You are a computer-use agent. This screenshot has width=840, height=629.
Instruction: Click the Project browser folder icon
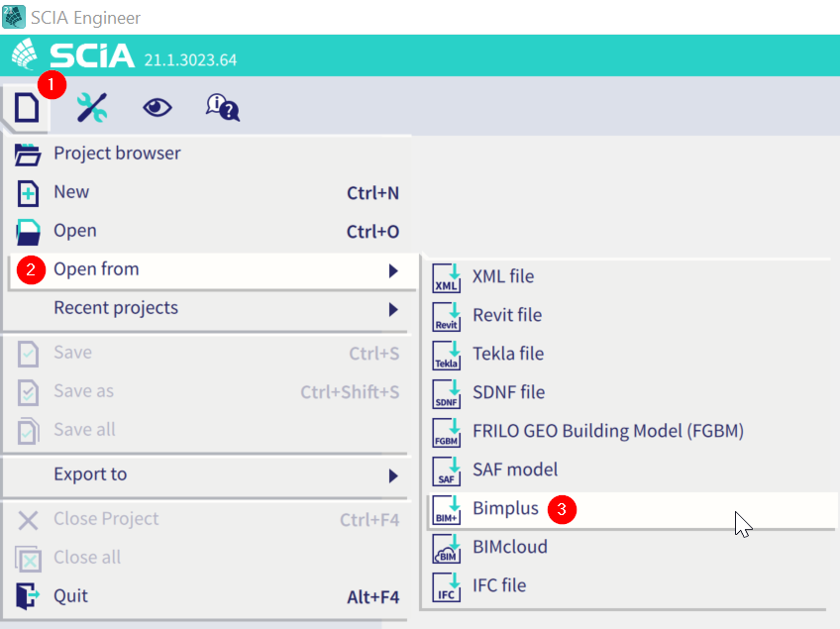click(29, 154)
